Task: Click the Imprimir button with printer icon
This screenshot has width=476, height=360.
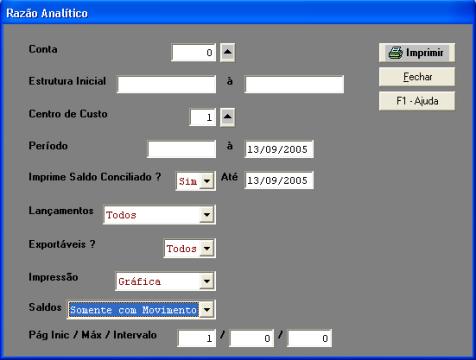Action: 417,53
